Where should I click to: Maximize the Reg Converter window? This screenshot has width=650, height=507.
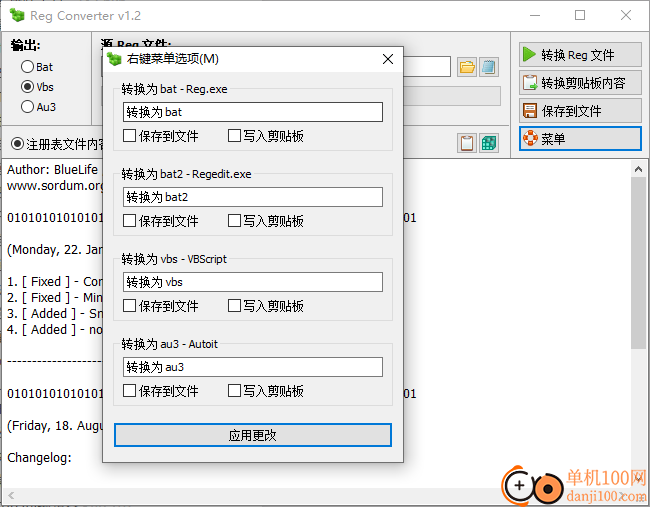[x=580, y=15]
